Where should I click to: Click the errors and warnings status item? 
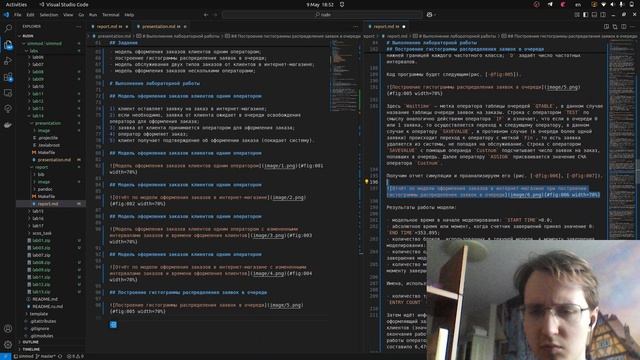tap(76, 356)
